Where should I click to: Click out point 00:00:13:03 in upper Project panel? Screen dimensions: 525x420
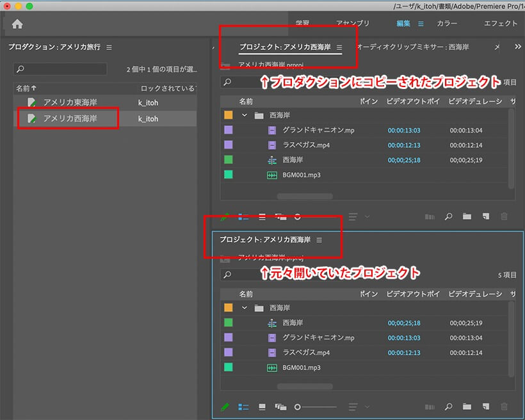click(404, 130)
